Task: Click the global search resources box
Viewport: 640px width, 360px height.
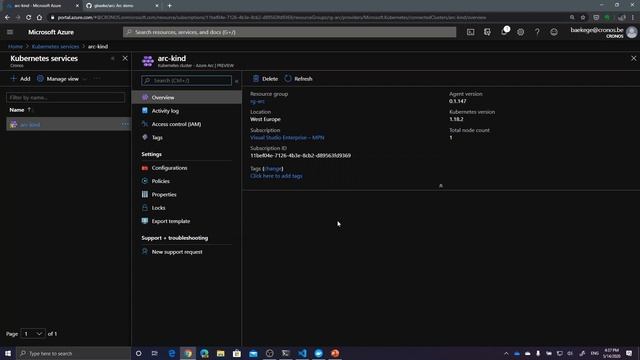Action: (289, 32)
